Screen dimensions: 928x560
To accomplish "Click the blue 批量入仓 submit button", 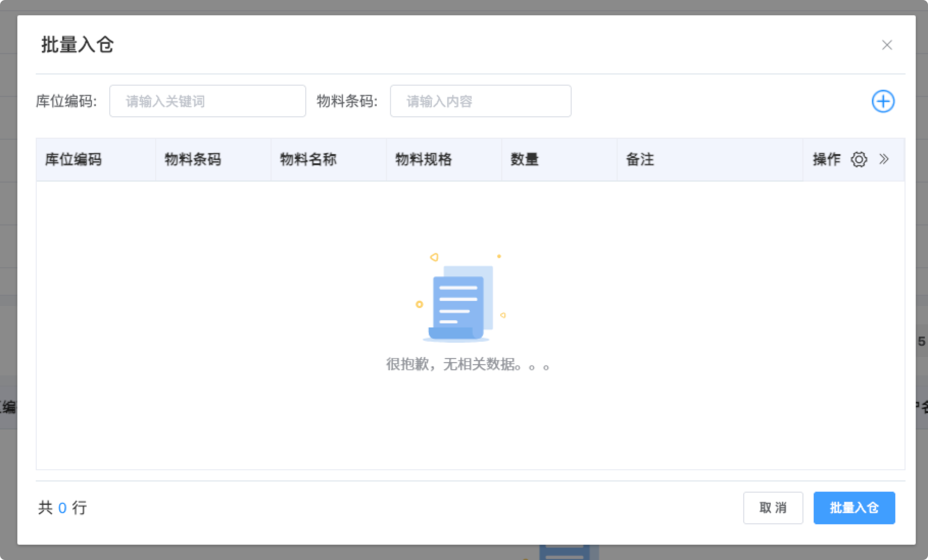I will [854, 507].
